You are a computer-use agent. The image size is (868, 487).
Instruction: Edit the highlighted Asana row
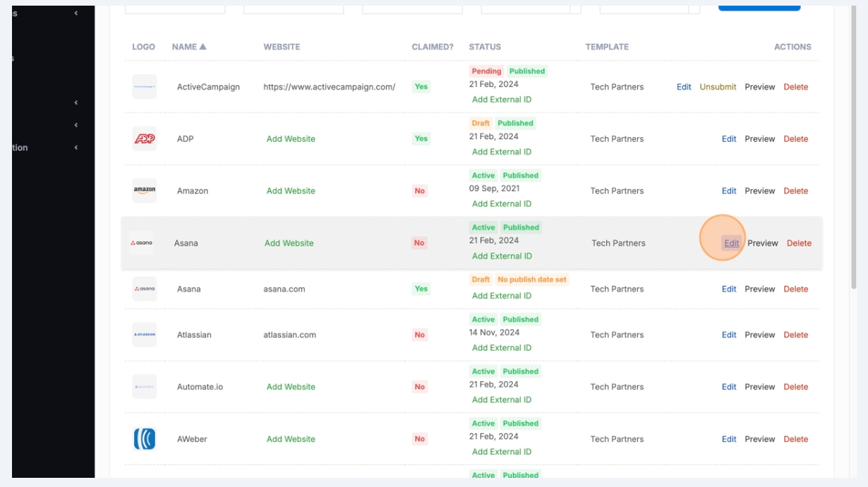point(732,243)
